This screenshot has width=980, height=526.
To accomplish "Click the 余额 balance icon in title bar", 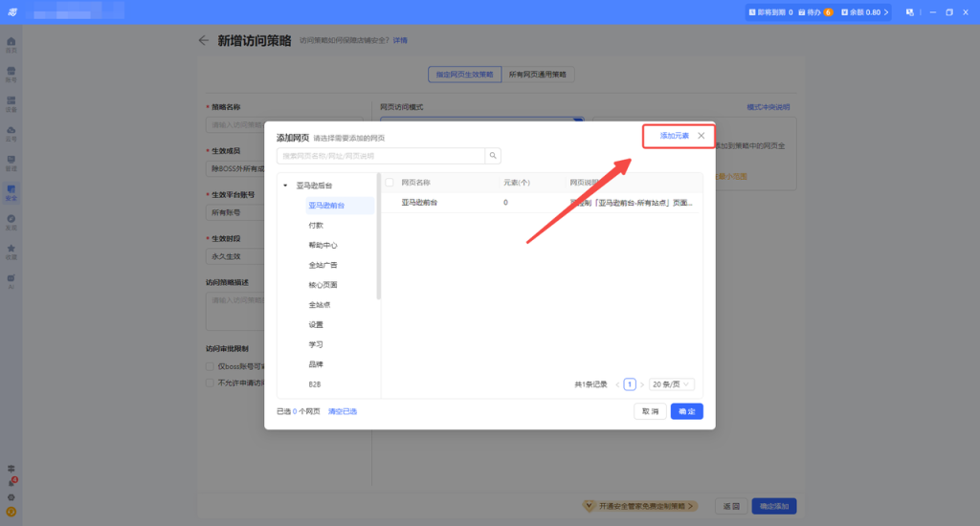I will point(844,12).
